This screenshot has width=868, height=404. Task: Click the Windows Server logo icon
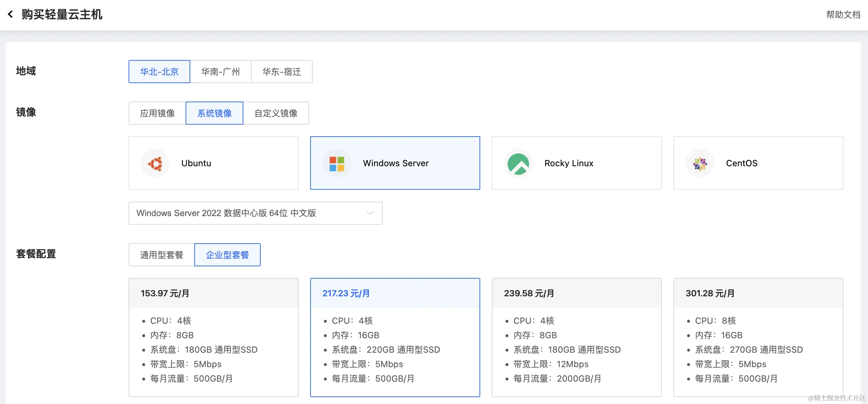(337, 163)
